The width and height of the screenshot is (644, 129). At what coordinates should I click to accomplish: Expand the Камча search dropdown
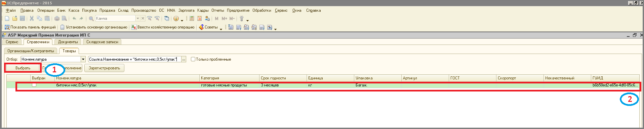[138, 18]
